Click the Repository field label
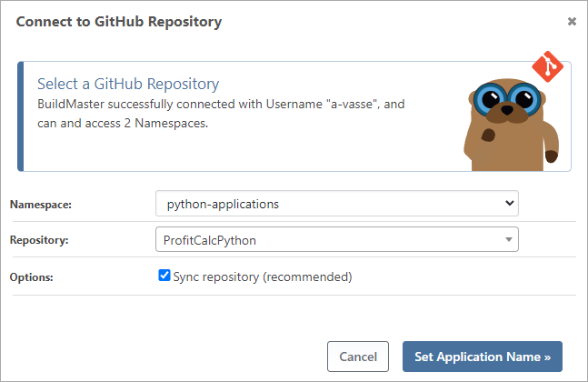The height and width of the screenshot is (382, 588). [x=40, y=241]
